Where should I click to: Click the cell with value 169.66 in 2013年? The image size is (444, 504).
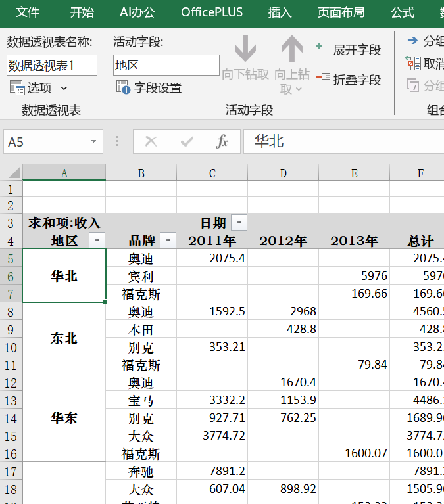355,294
